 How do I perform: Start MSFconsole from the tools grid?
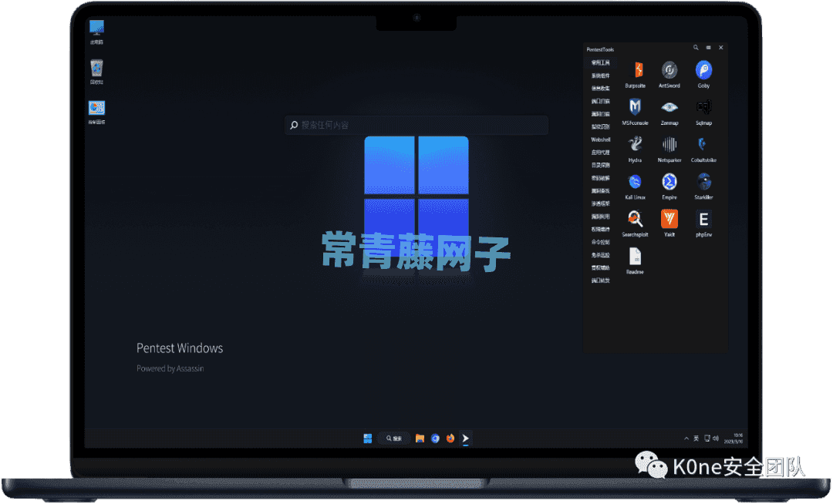coord(636,108)
